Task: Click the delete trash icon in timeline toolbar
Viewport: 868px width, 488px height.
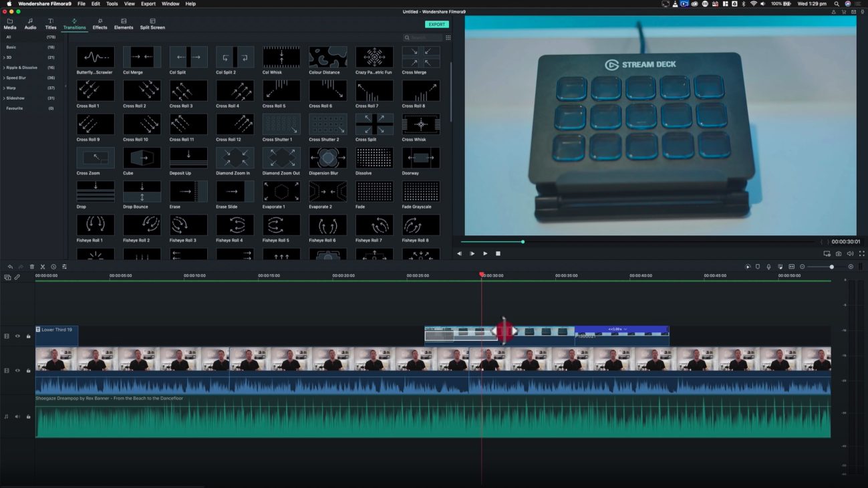Action: click(32, 267)
